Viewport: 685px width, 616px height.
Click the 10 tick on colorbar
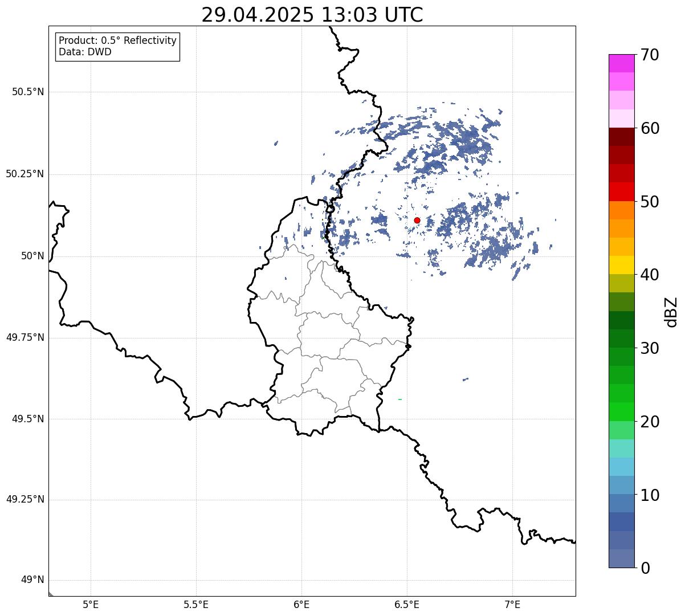coord(650,495)
